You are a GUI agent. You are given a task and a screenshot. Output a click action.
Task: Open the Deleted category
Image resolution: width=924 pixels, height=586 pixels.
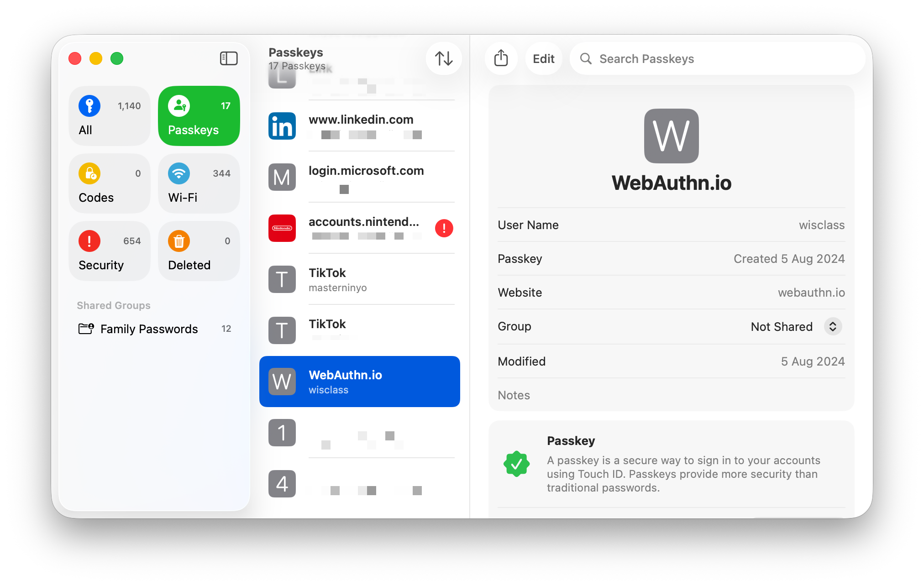(x=199, y=251)
